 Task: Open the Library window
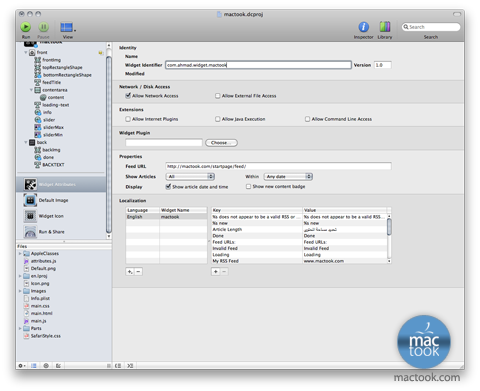click(x=385, y=27)
